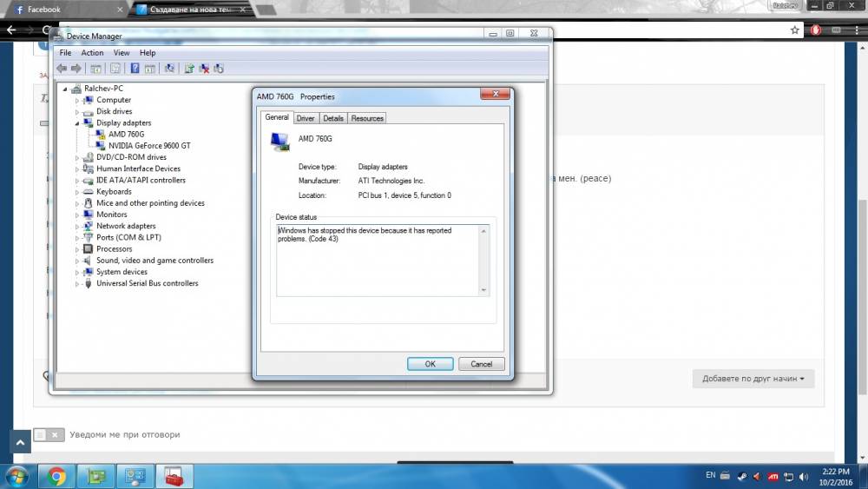Open the 'Добавете по друг начин' dropdown
This screenshot has width=868, height=489.
click(753, 378)
